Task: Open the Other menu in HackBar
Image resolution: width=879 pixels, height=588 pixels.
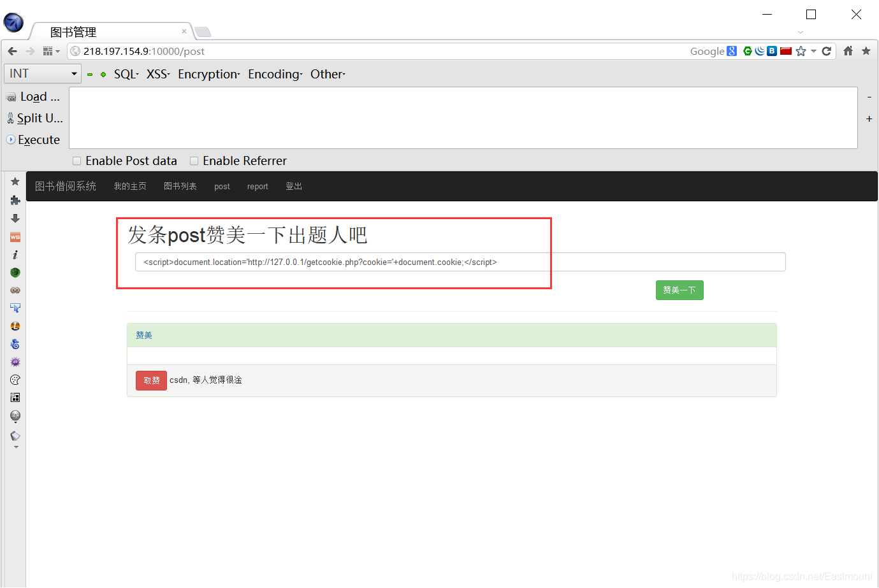Action: pyautogui.click(x=328, y=74)
